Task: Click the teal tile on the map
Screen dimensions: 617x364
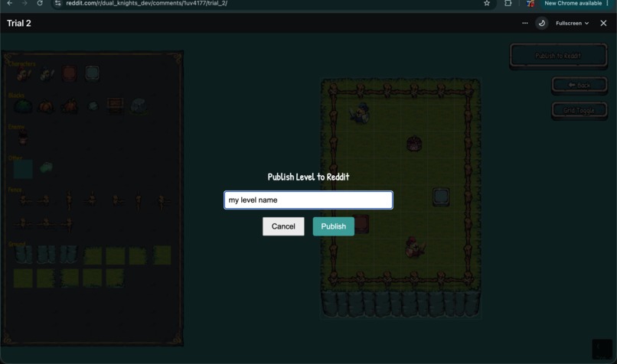Action: pos(441,197)
